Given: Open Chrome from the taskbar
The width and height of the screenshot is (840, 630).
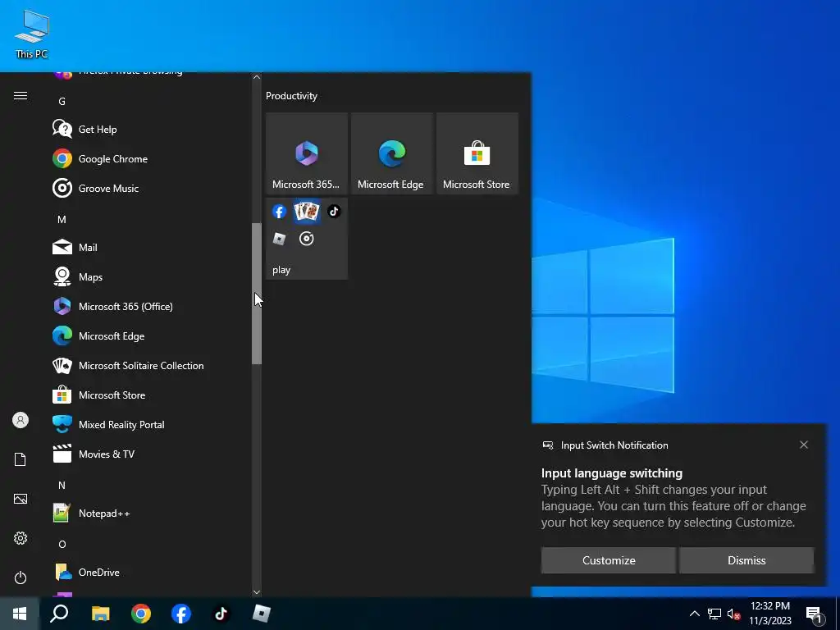Looking at the screenshot, I should [141, 614].
